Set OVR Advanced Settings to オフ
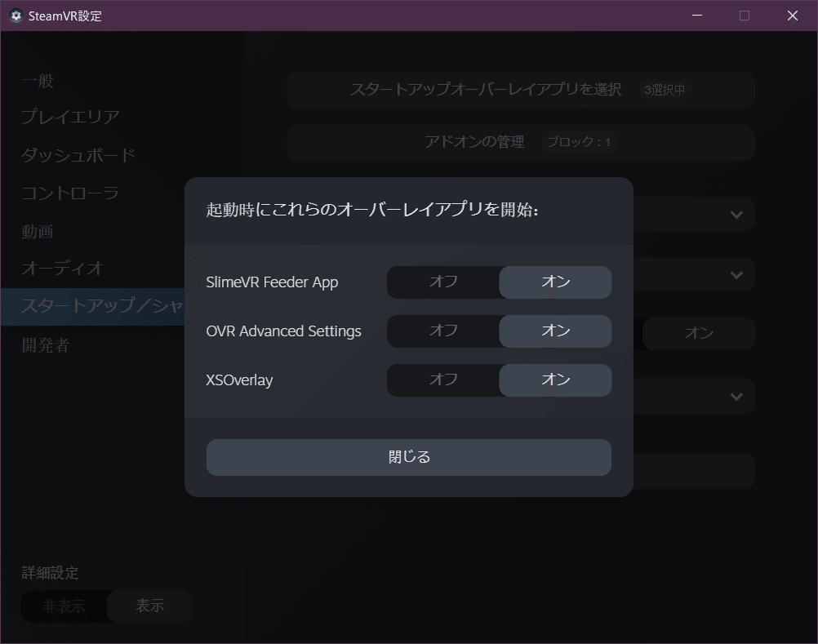 443,331
